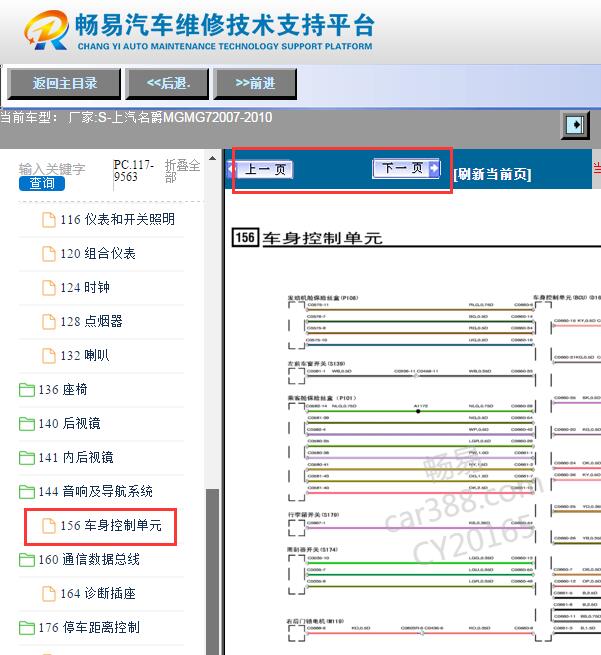The image size is (601, 655).
Task: Click folder icon beside 140 后视镜
Action: [27, 424]
